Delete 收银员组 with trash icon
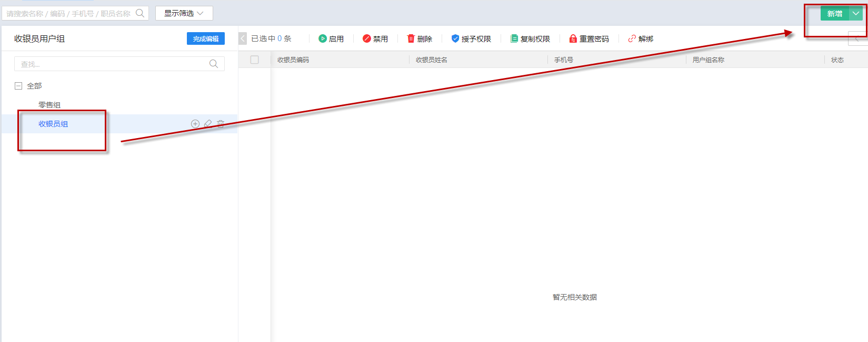This screenshot has height=342, width=868. pyautogui.click(x=221, y=124)
